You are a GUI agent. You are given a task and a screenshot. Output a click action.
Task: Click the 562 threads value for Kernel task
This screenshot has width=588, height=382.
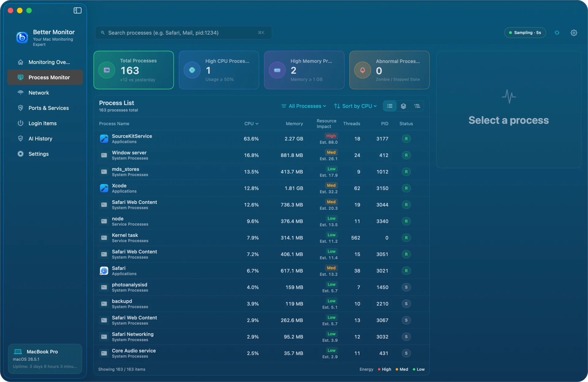click(x=356, y=238)
